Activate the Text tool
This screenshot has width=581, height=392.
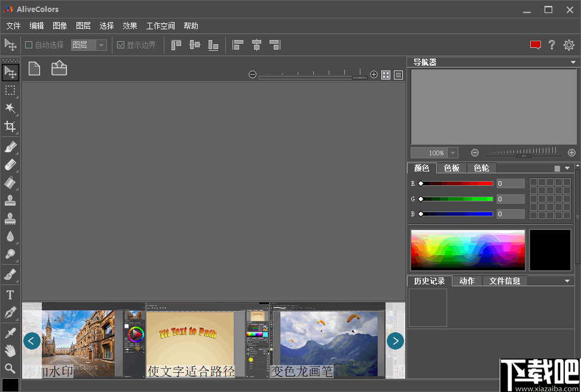[x=10, y=293]
